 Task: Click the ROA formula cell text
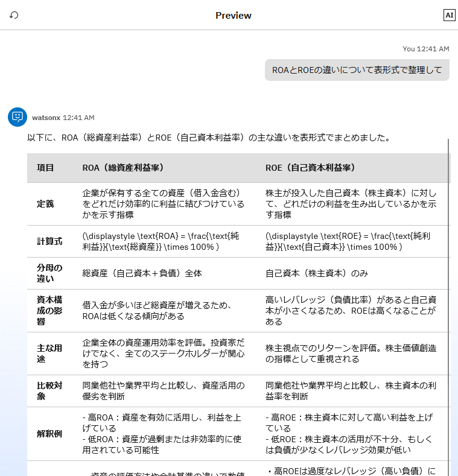pos(161,241)
